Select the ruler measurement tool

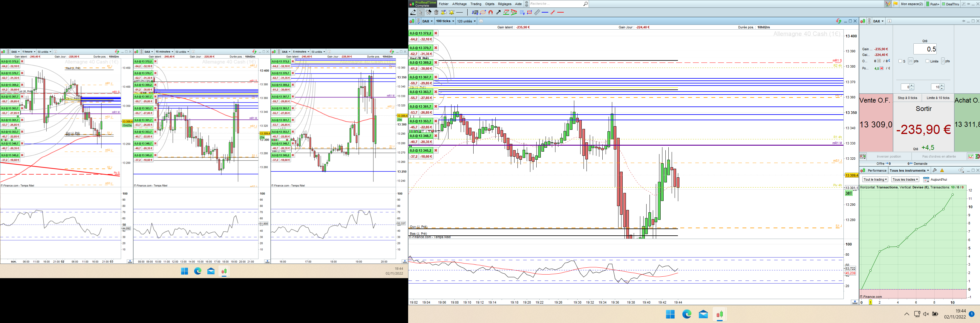coord(537,13)
